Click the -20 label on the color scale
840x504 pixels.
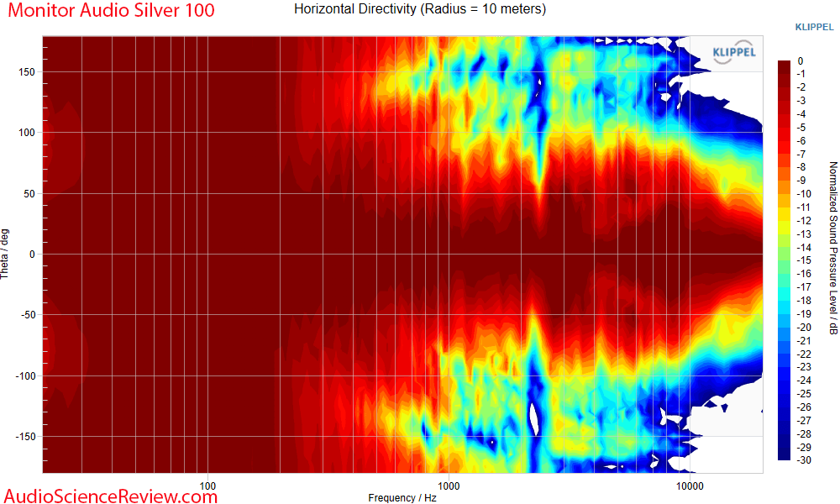click(803, 328)
